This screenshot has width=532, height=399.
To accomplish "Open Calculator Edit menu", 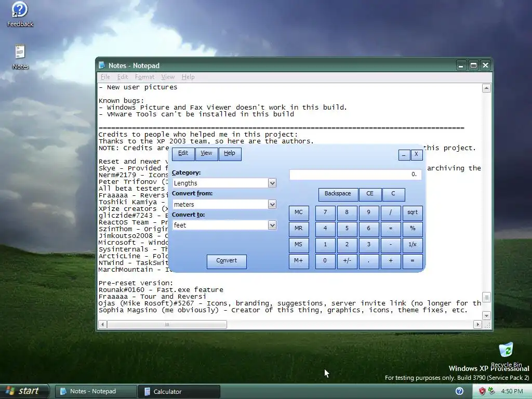I will point(183,154).
